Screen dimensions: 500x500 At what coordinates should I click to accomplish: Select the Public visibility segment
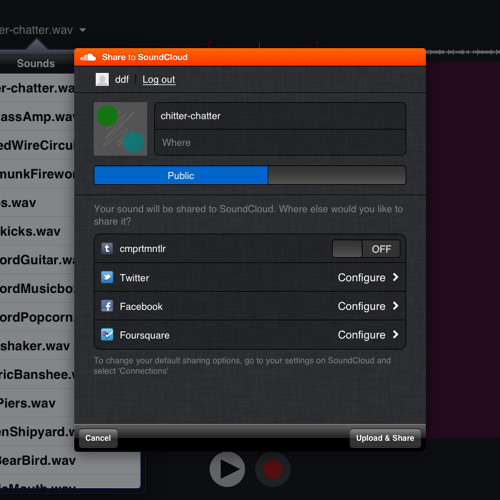[x=181, y=175]
